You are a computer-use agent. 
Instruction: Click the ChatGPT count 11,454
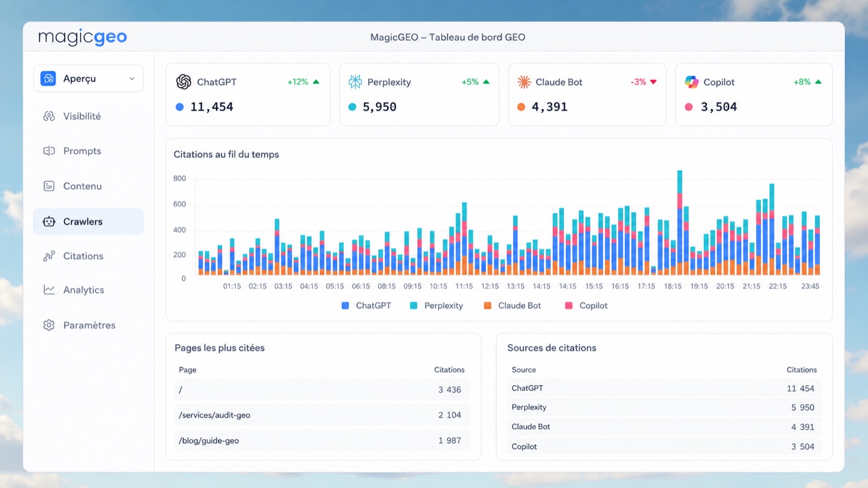pos(212,107)
